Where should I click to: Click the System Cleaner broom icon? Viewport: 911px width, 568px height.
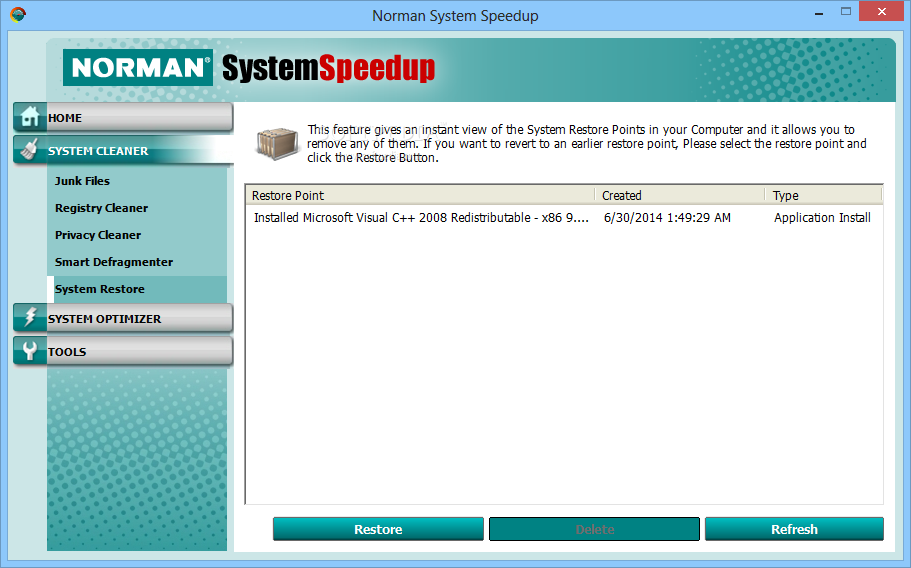[x=29, y=150]
